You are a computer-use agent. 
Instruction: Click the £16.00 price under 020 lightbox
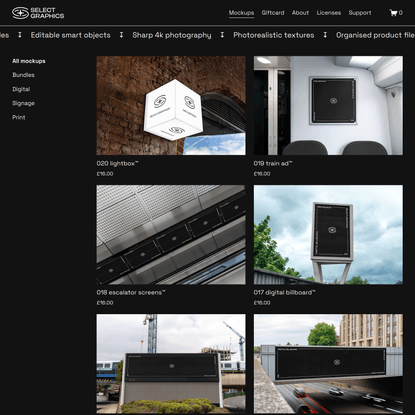(105, 174)
